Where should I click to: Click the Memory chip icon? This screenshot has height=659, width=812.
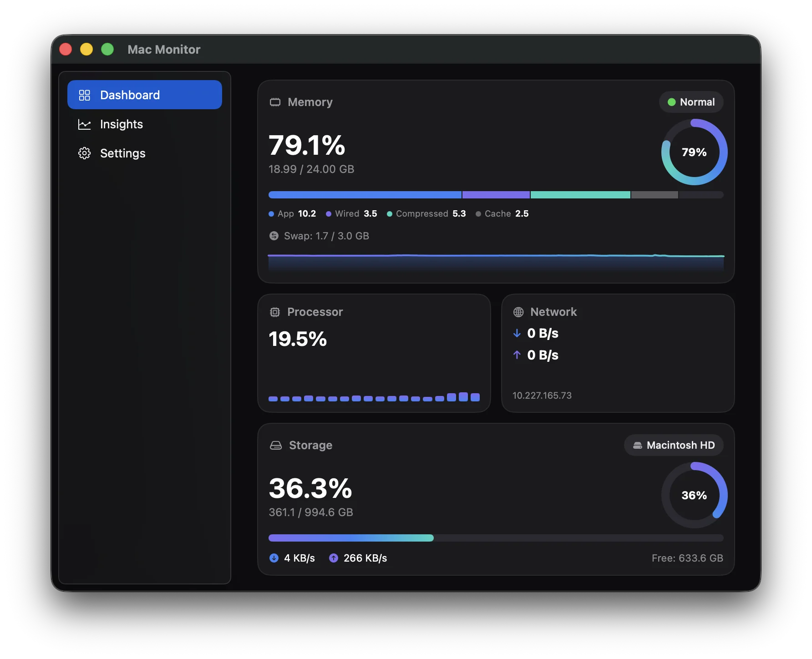(x=275, y=102)
